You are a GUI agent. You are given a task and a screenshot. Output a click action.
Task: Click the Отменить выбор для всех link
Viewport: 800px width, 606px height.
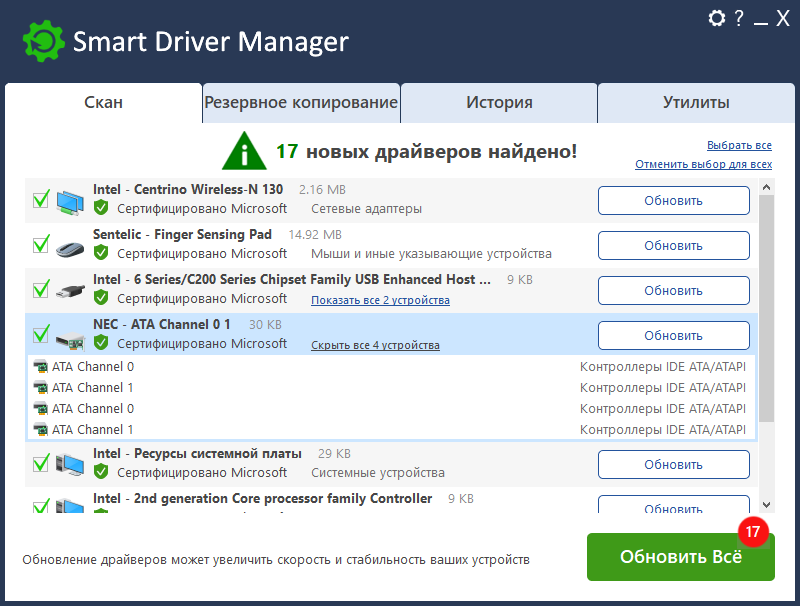(x=704, y=164)
